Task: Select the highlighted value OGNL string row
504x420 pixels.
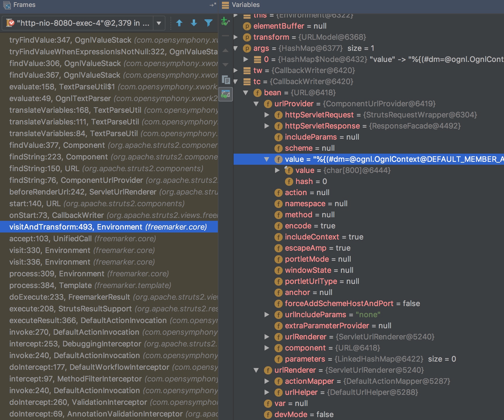Action: 369,159
